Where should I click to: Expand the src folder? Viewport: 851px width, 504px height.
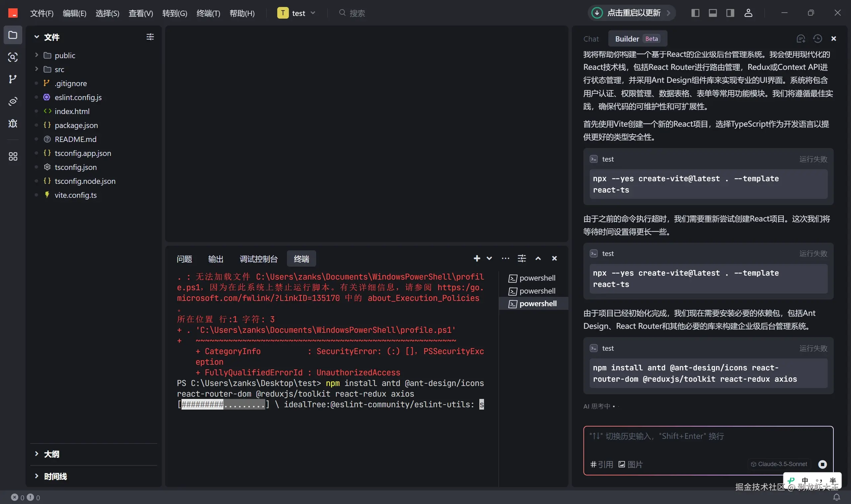[x=59, y=69]
